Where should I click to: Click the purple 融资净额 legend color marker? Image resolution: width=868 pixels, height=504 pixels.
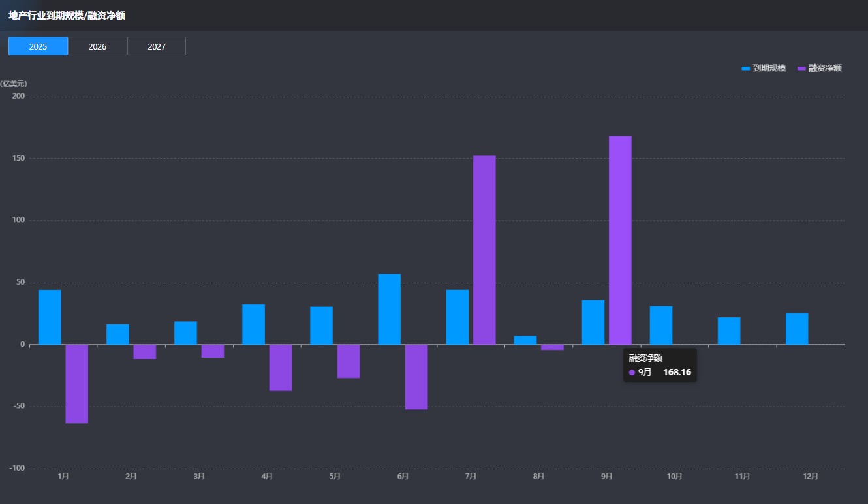802,68
